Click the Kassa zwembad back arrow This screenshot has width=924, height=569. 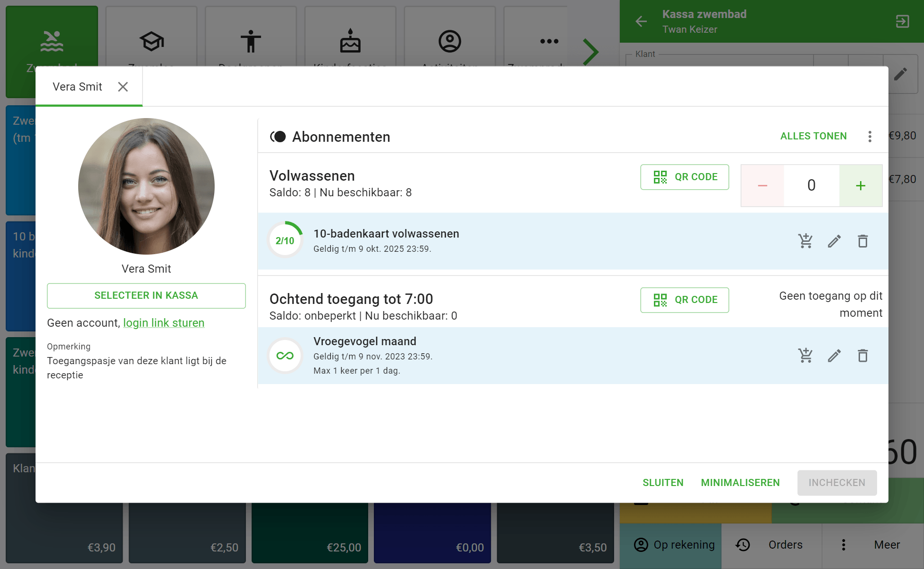641,21
